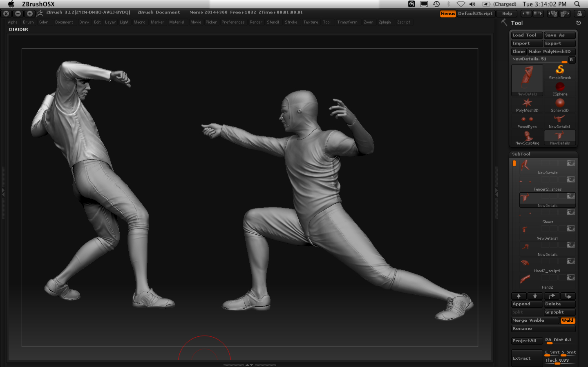Move subtool down with the down arrow

(x=535, y=296)
